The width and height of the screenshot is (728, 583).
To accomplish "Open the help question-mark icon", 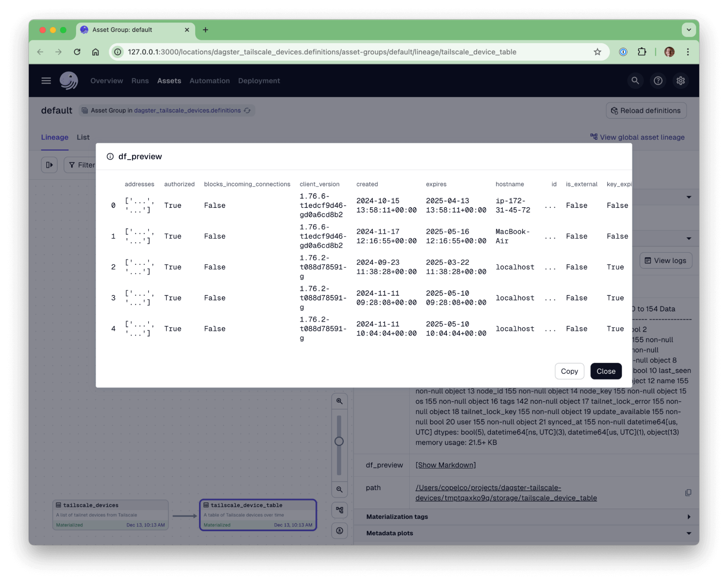I will [658, 80].
